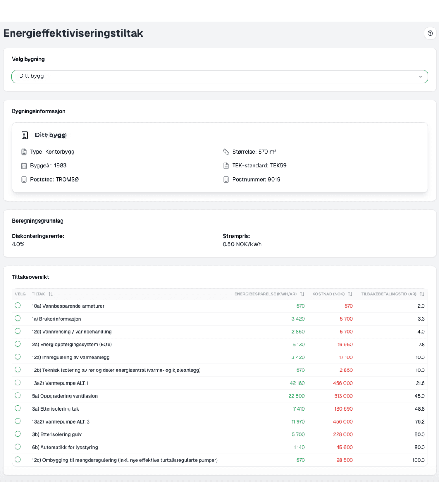Open the help question-mark icon
The width and height of the screenshot is (439, 504).
[x=430, y=33]
